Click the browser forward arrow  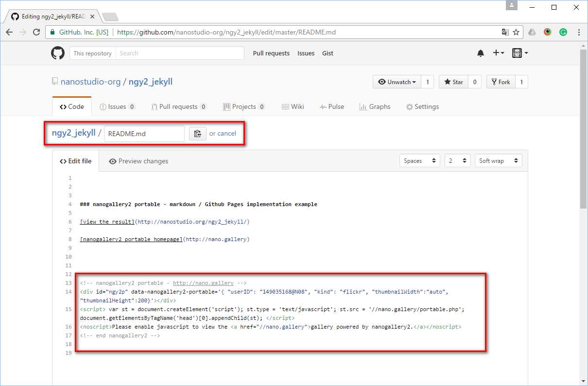tap(23, 32)
